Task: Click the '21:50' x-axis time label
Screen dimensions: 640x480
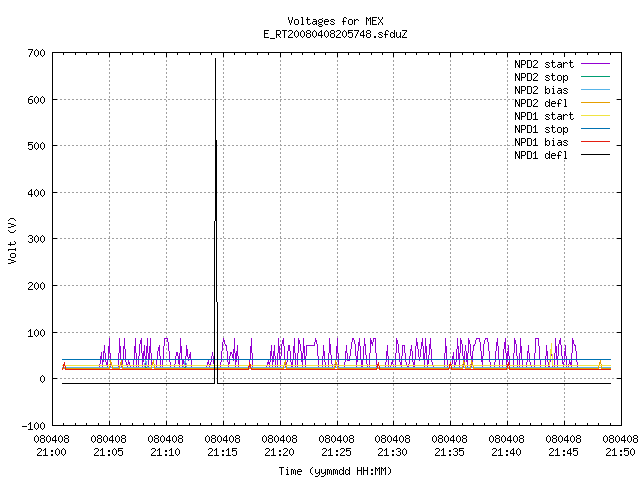Action: click(x=620, y=452)
